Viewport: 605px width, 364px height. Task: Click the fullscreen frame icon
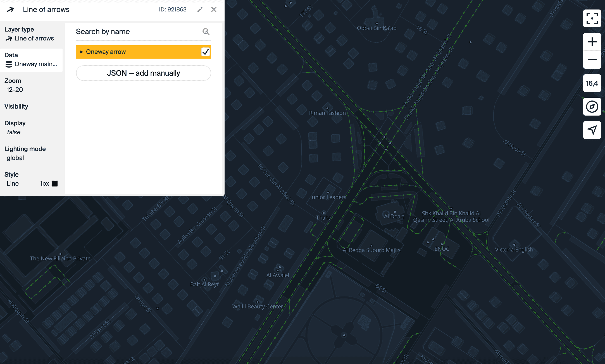[592, 18]
